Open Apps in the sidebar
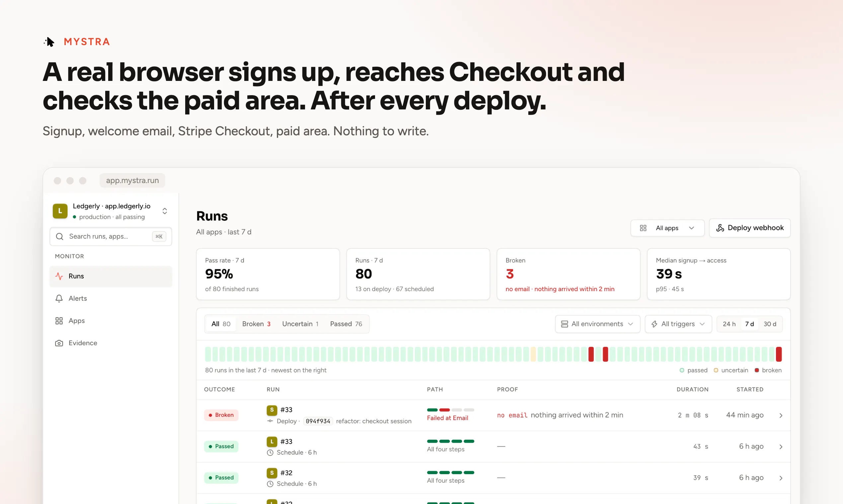The height and width of the screenshot is (504, 843). pyautogui.click(x=111, y=321)
